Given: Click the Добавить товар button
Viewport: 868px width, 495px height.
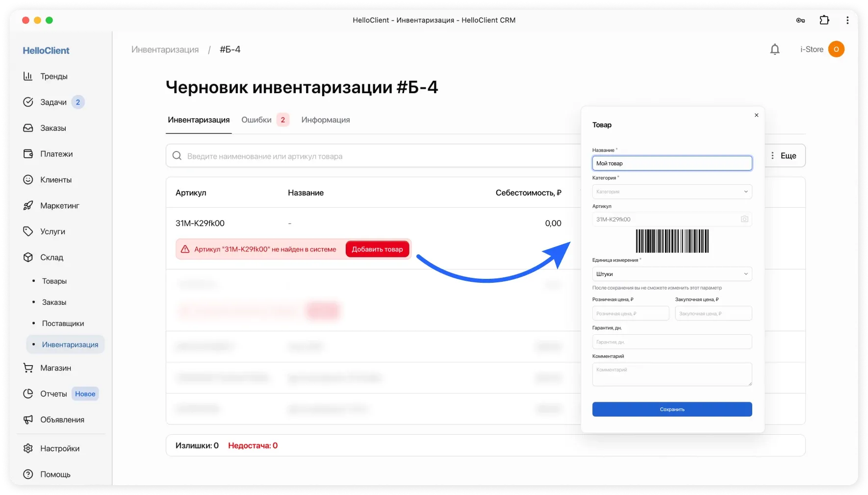Looking at the screenshot, I should click(377, 249).
